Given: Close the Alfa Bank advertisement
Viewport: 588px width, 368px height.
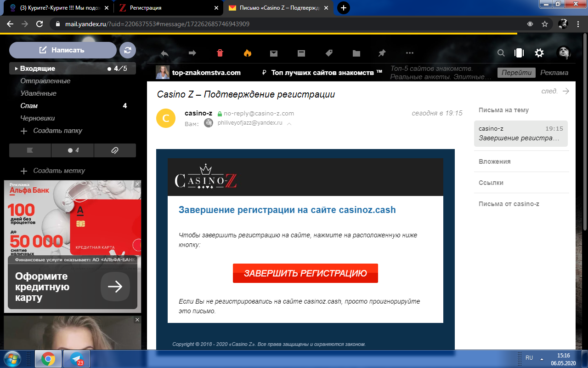Looking at the screenshot, I should click(137, 184).
